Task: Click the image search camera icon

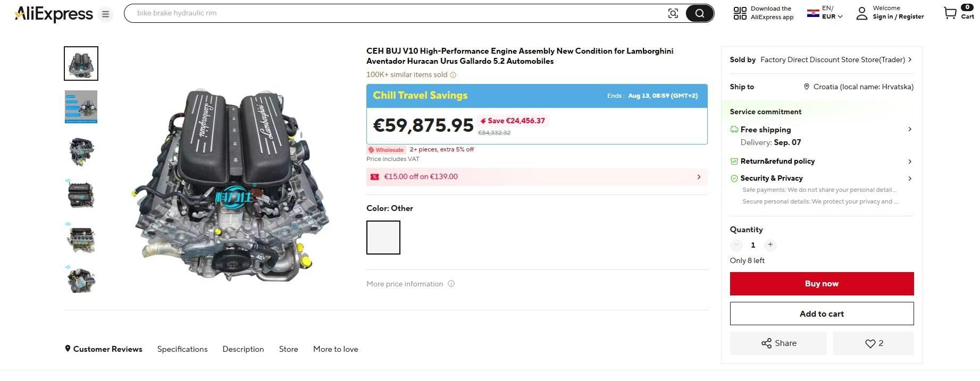Action: [x=673, y=13]
